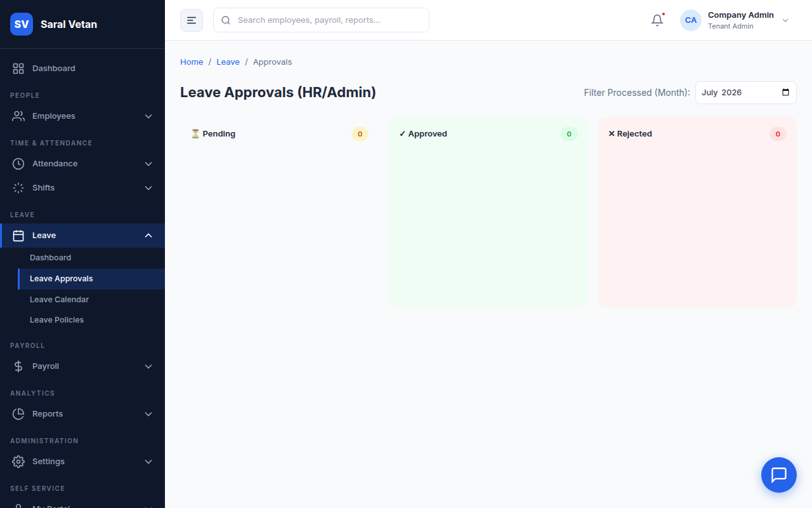The height and width of the screenshot is (508, 812).
Task: Toggle the sidebar collapse button
Action: tap(192, 20)
